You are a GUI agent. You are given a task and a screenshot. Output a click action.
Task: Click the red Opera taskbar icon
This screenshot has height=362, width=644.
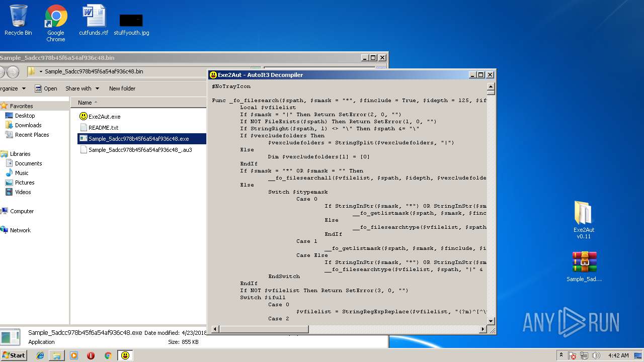[x=91, y=355]
